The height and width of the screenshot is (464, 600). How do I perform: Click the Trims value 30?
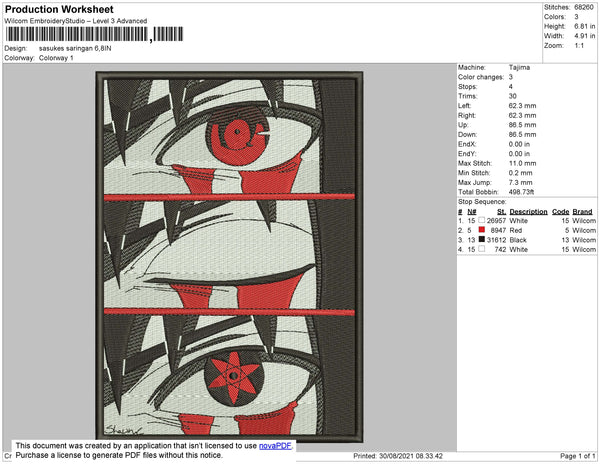pos(513,96)
